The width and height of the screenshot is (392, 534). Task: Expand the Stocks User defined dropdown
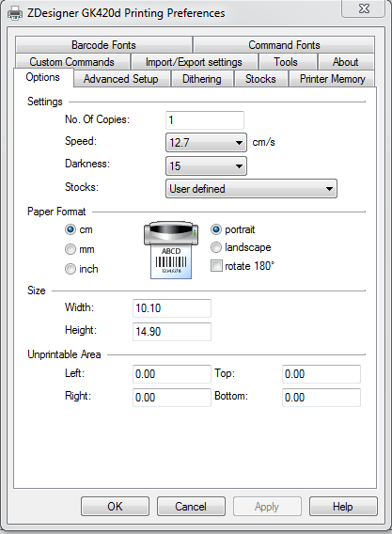[x=251, y=189]
